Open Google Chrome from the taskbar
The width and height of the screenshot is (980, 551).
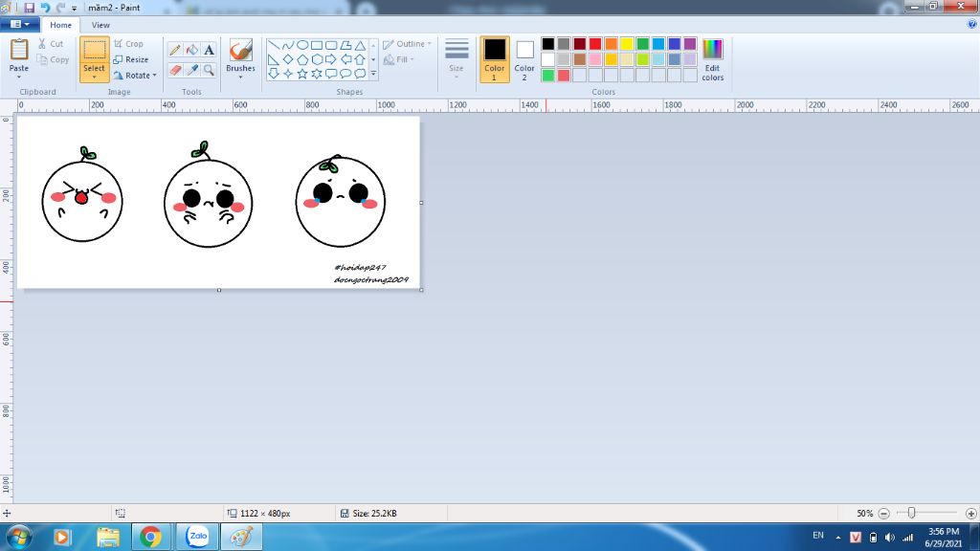[150, 537]
